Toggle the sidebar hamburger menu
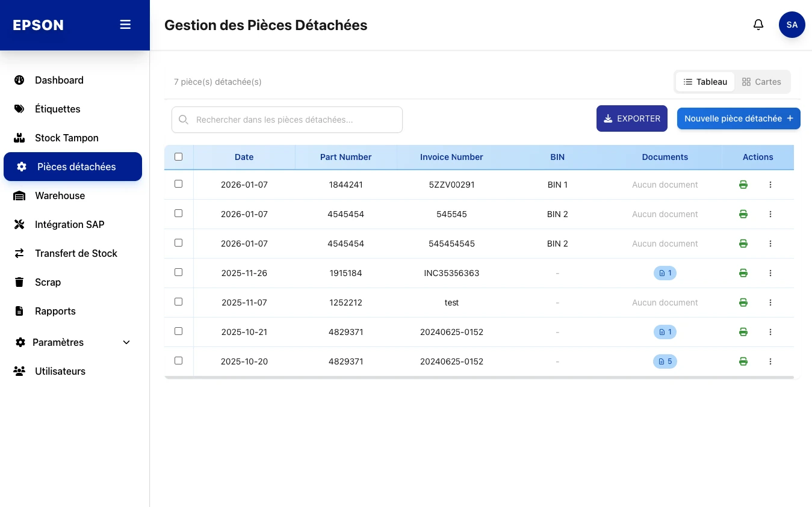Viewport: 812px width, 507px height. click(x=125, y=25)
